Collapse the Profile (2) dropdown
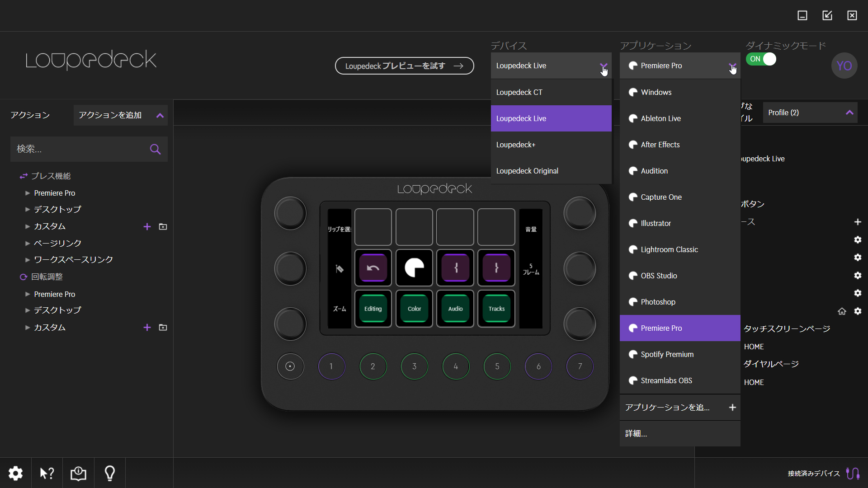868x488 pixels. (849, 113)
